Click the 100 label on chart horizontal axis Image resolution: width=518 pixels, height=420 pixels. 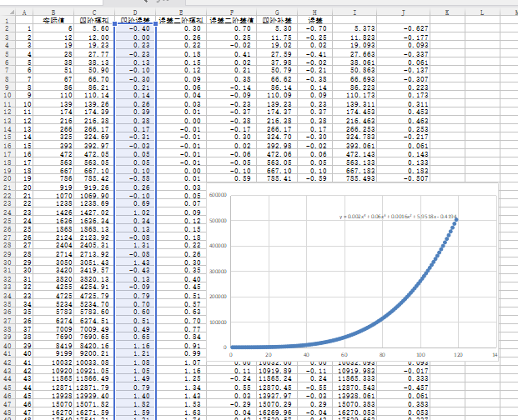pyautogui.click(x=420, y=355)
